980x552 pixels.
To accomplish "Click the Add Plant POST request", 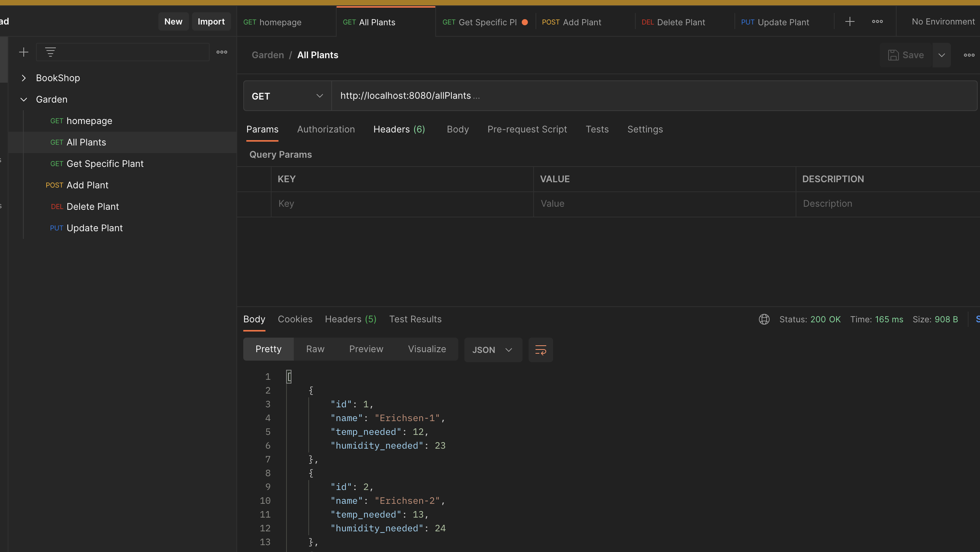I will coord(87,185).
